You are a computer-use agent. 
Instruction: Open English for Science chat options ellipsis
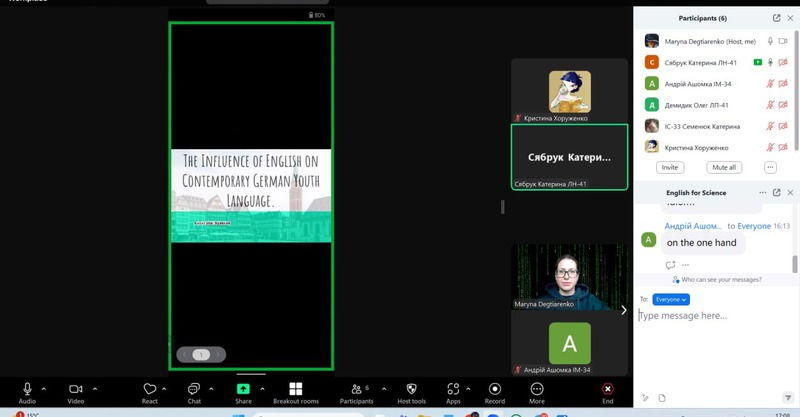(762, 192)
